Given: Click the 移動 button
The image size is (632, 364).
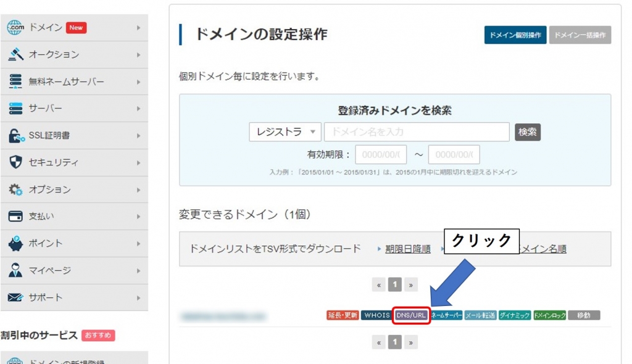Looking at the screenshot, I should pos(584,315).
